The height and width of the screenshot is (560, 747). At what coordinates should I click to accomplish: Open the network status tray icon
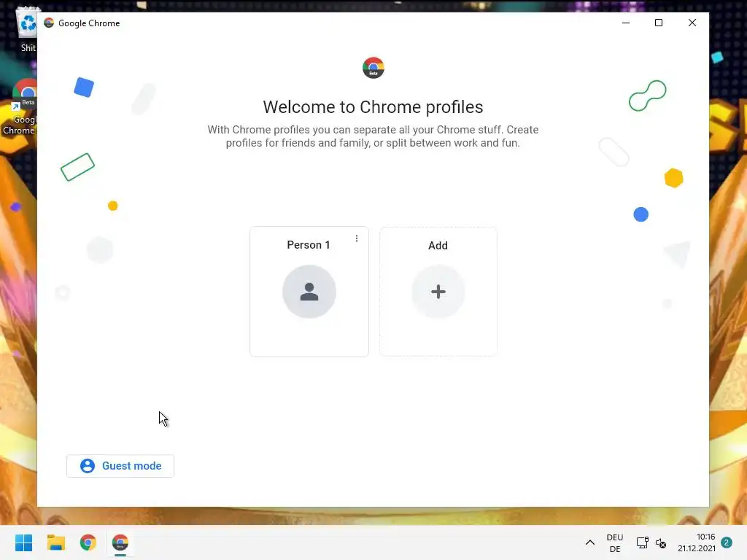tap(642, 542)
